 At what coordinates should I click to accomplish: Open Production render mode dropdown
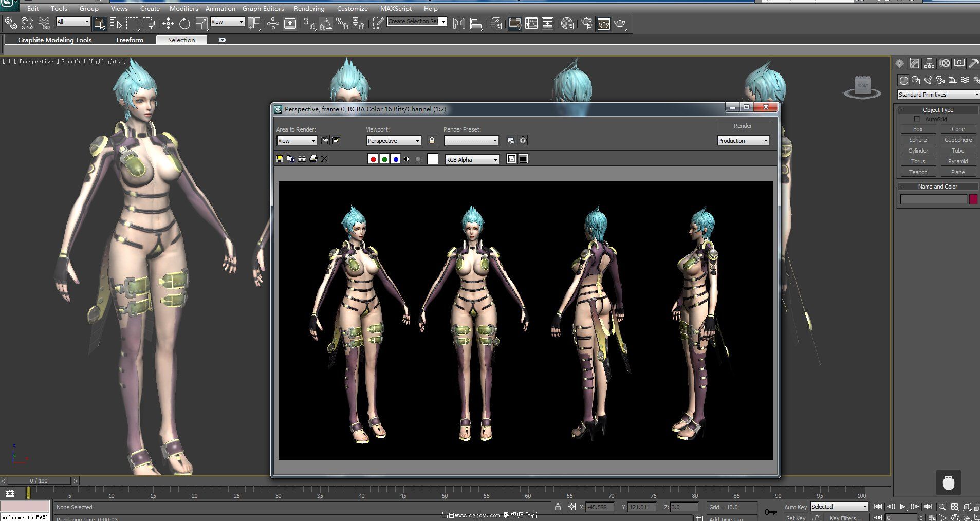743,141
